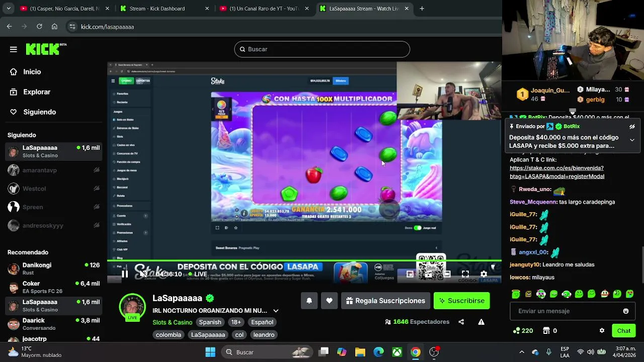
Task: Reload the Kick page
Action: click(39, 27)
